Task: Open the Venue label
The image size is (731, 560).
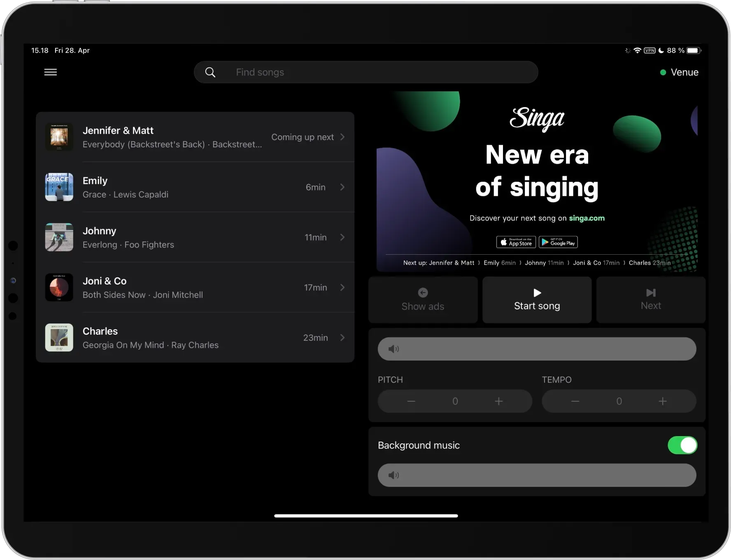Action: pyautogui.click(x=684, y=72)
